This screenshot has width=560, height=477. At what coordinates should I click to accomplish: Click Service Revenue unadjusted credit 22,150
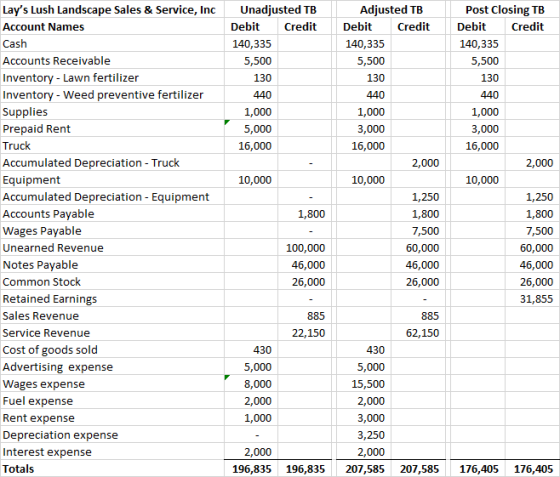(305, 333)
